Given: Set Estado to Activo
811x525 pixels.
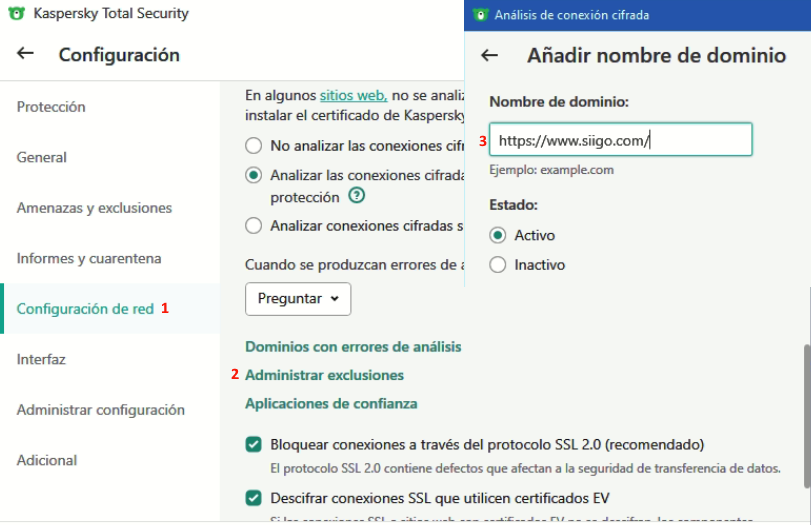Looking at the screenshot, I should 498,235.
